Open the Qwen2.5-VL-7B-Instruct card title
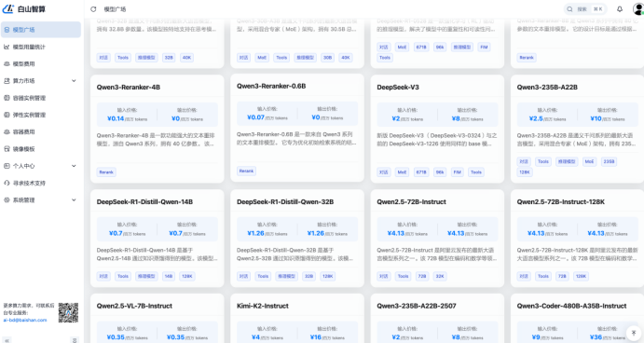This screenshot has height=343, width=644. click(134, 306)
